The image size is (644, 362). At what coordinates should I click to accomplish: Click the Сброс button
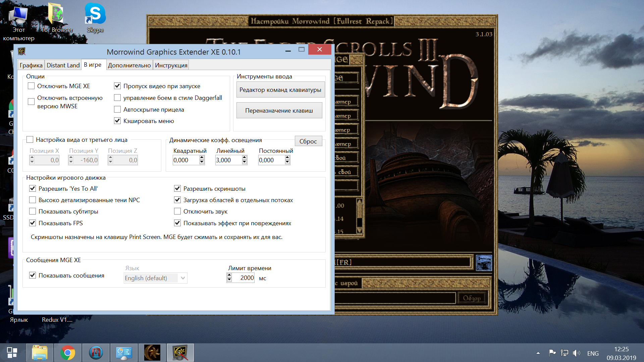(308, 141)
